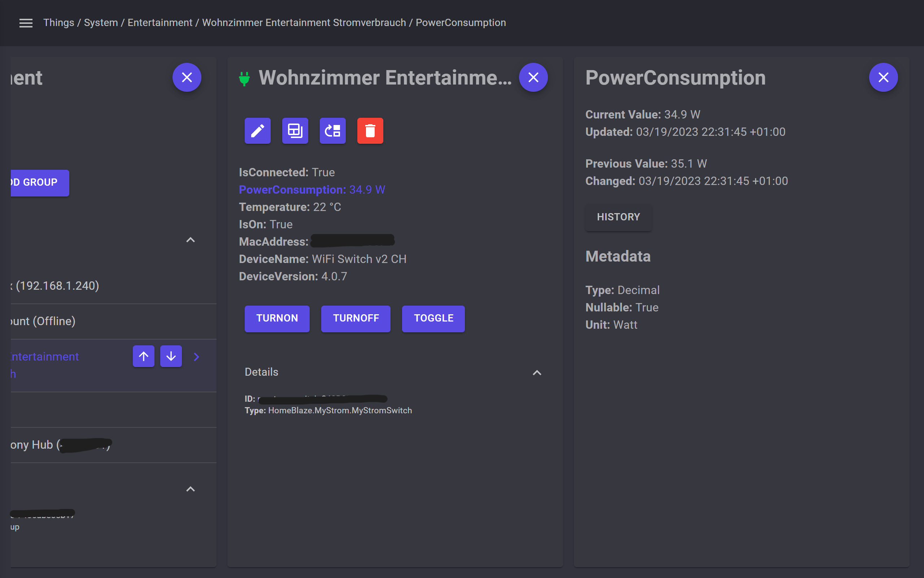Click the Changed timestamp line

point(687,181)
